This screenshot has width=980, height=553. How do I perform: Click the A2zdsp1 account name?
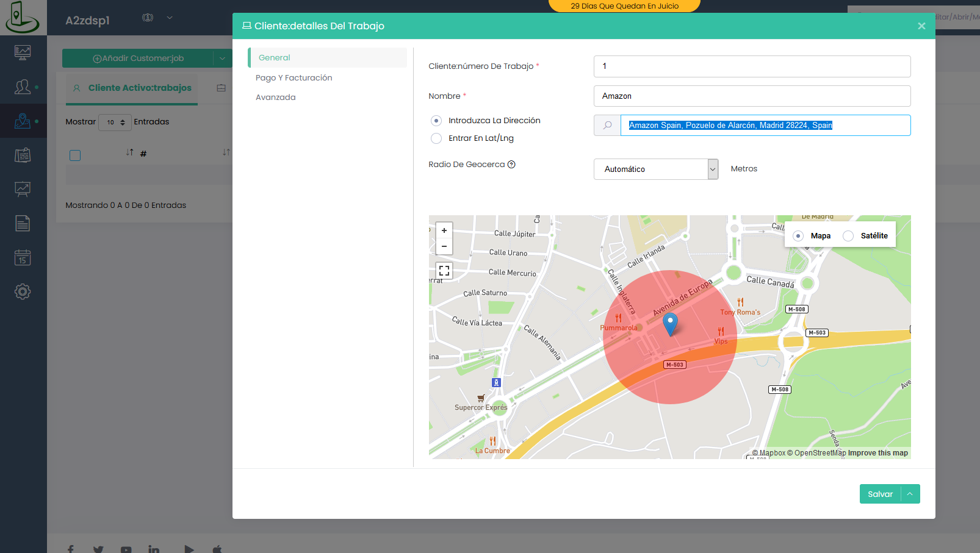(88, 20)
